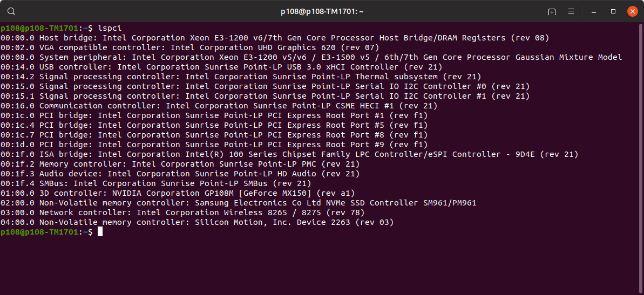Open the hamburger menu

pos(571,11)
